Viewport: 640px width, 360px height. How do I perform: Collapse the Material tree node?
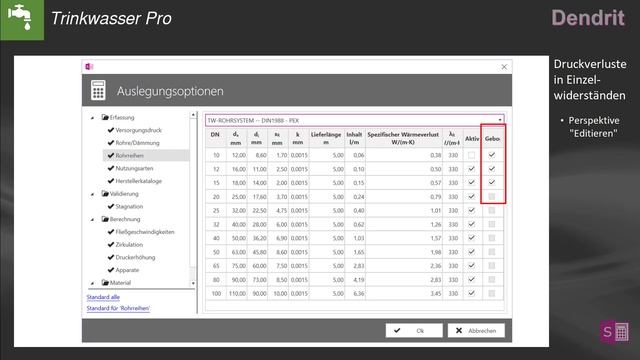click(93, 283)
